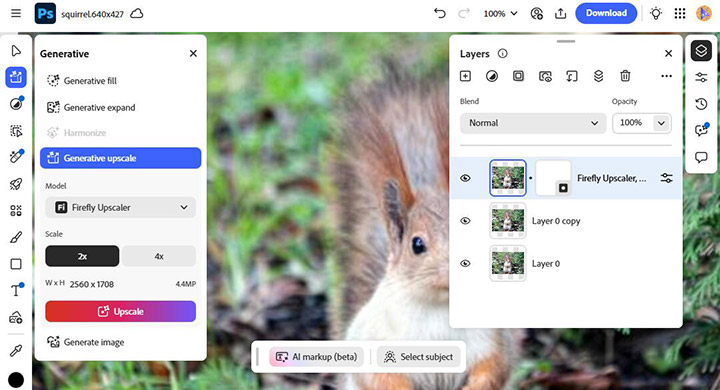Select the adjustments circle tool
The width and height of the screenshot is (720, 390).
pos(16,104)
